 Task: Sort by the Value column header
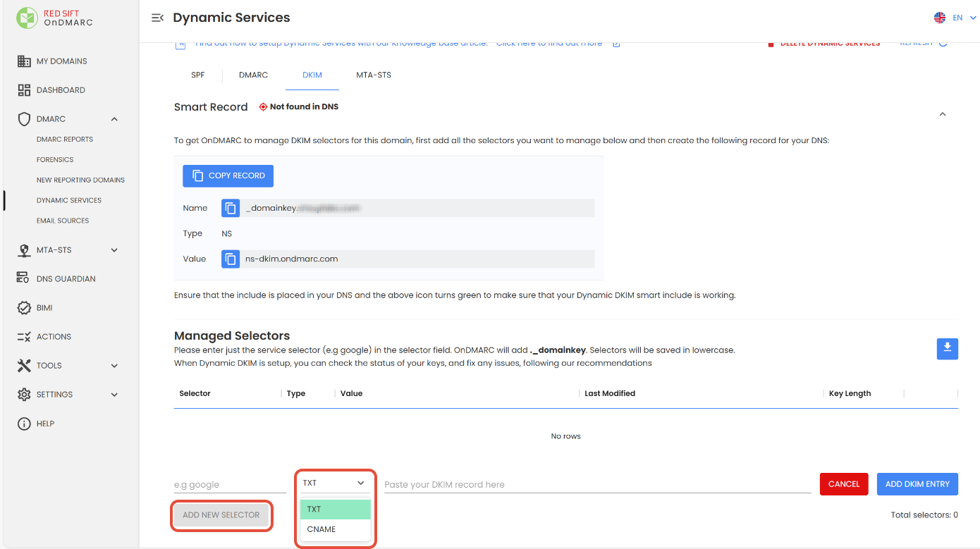coord(351,393)
